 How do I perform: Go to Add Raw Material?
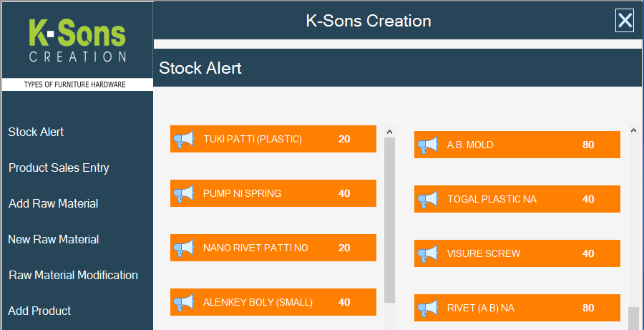click(54, 204)
